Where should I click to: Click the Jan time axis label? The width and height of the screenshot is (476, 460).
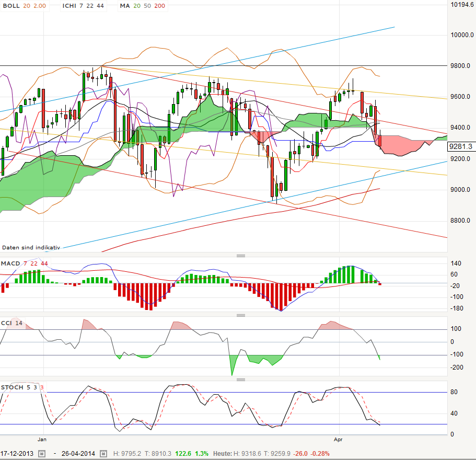point(42,440)
